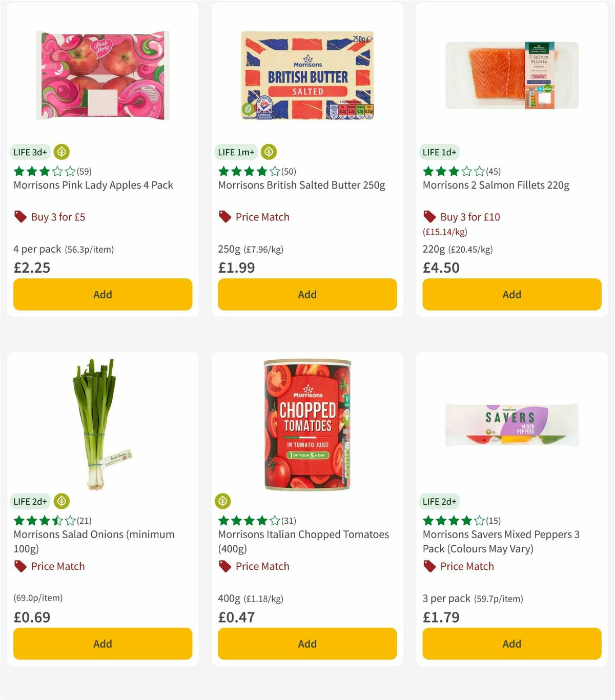Click the leaf icon beside the butter's LIFE 1m+ badge
This screenshot has height=700, width=615.
tap(269, 152)
